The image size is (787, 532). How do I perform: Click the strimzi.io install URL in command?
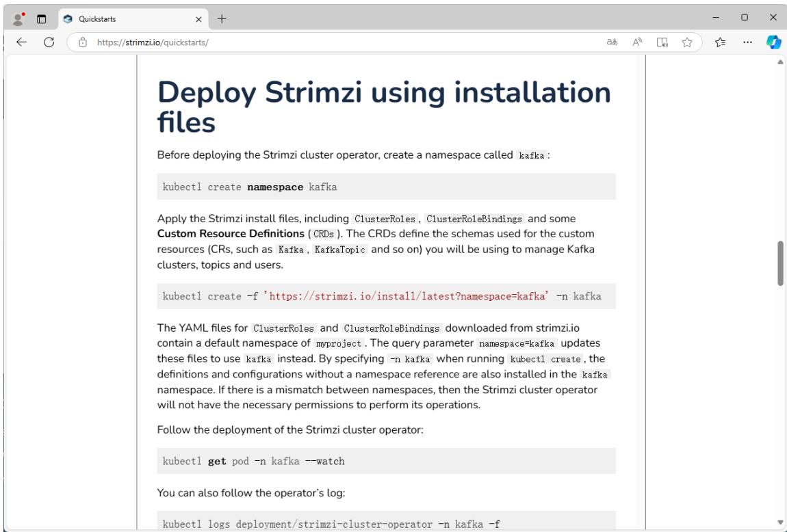click(x=406, y=296)
